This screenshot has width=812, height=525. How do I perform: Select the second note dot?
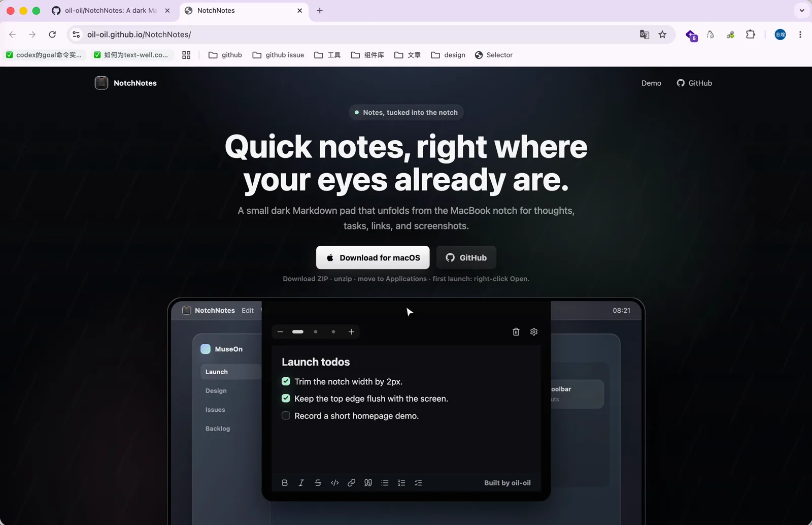[316, 332]
